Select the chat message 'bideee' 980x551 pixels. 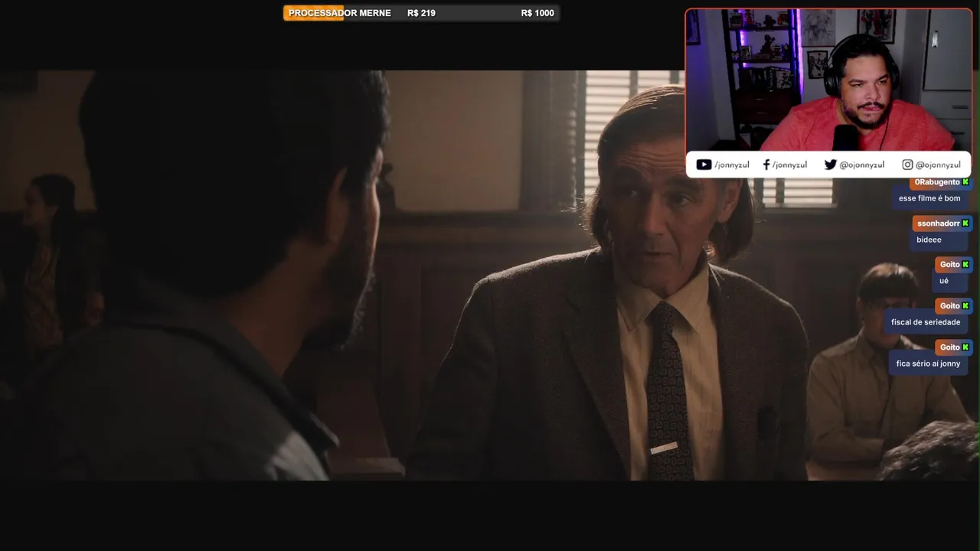tap(929, 240)
